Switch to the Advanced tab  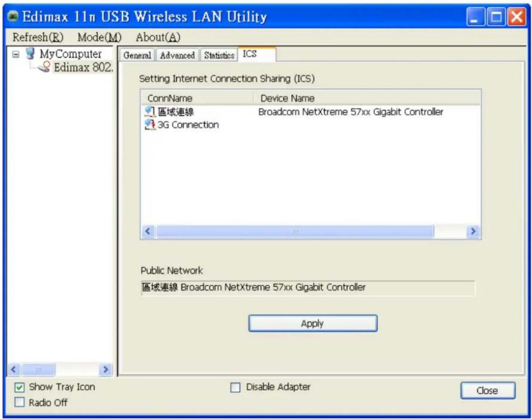click(177, 55)
